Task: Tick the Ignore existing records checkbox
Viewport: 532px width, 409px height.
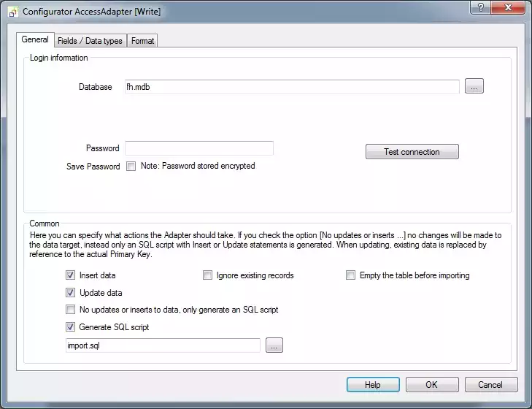Action: point(208,276)
